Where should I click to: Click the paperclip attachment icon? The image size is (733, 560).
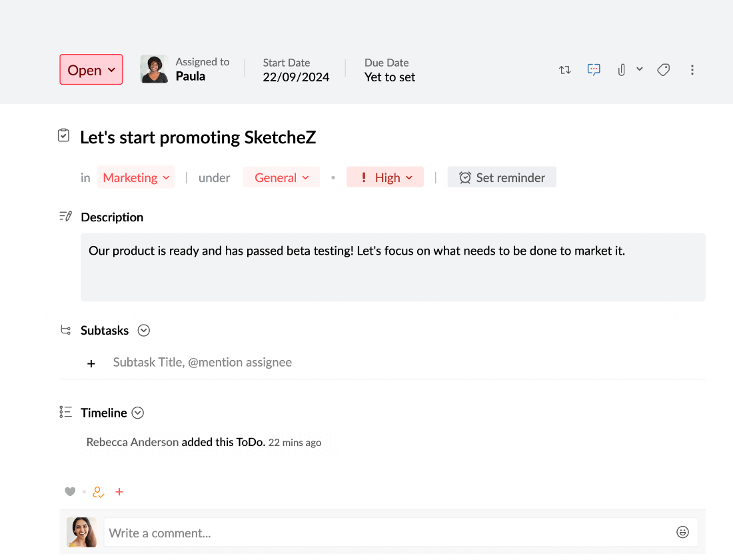[x=621, y=70]
